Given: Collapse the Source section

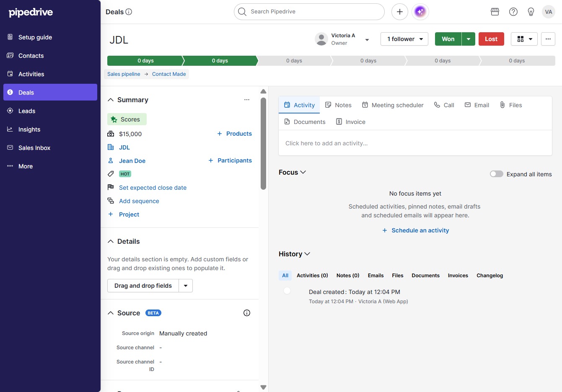Looking at the screenshot, I should 111,313.
